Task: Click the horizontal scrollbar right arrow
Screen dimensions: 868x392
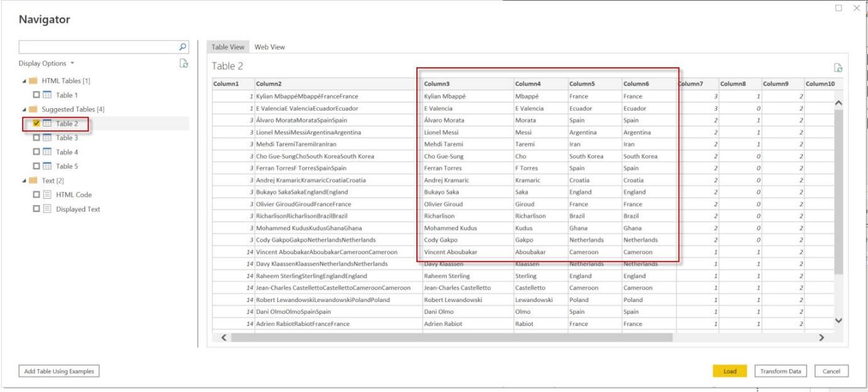Action: [821, 338]
